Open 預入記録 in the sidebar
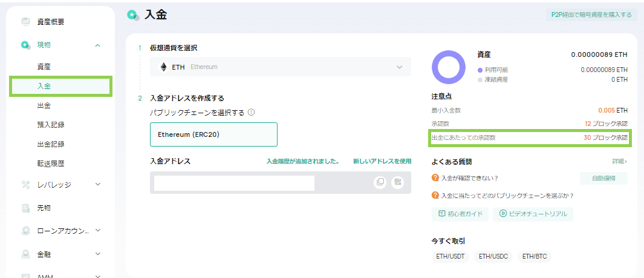Image resolution: width=644 pixels, height=278 pixels. (51, 125)
